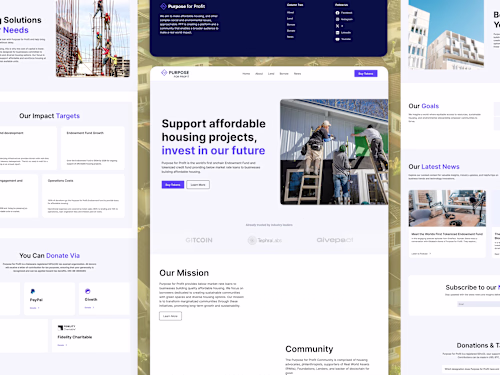Click the 'Fidelity Charitable' card label
500x375 pixels.
(x=75, y=337)
